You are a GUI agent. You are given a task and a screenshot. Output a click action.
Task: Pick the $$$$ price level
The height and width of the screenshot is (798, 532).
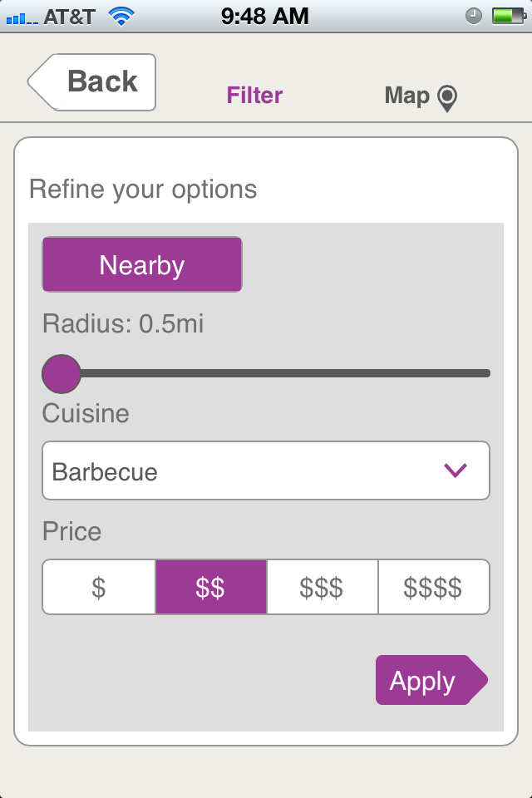click(433, 587)
